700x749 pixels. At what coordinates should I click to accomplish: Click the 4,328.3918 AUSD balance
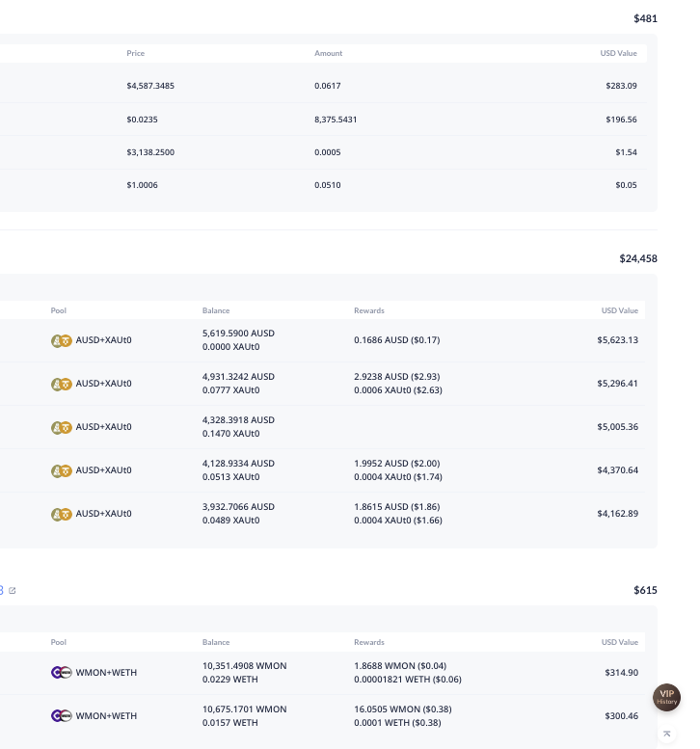(x=238, y=420)
